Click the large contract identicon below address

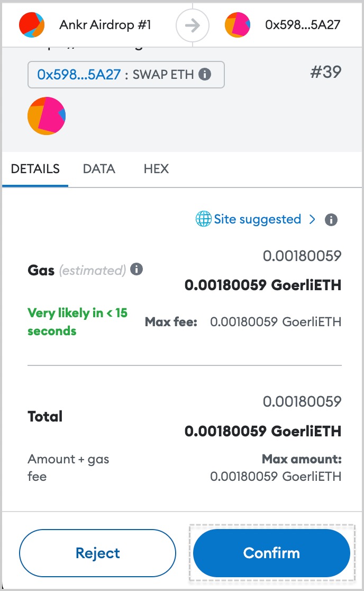(x=47, y=116)
